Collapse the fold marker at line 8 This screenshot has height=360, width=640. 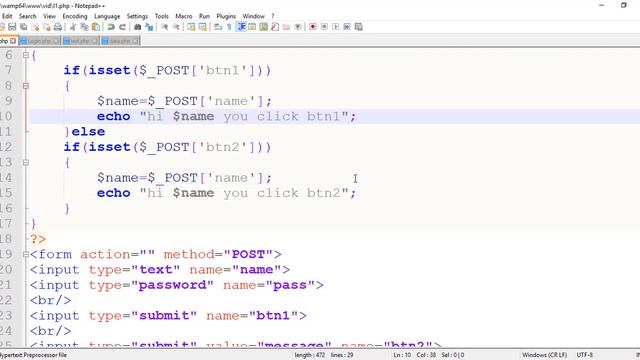pyautogui.click(x=26, y=86)
